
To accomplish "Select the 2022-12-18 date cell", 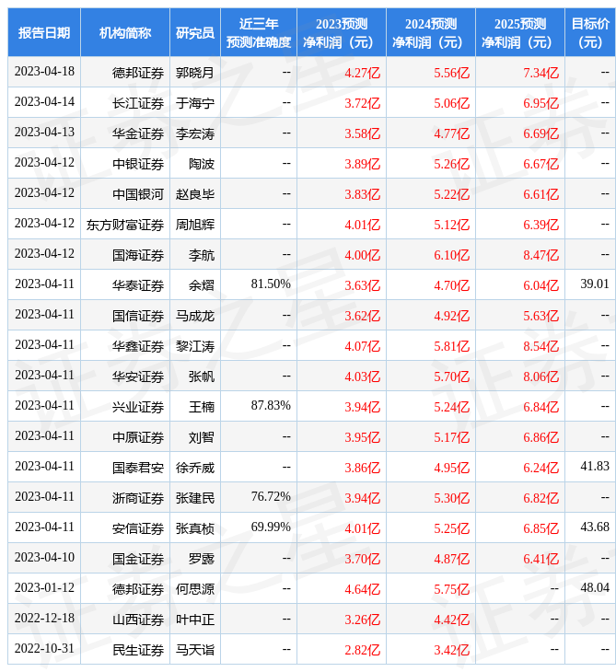I will pyautogui.click(x=44, y=619).
